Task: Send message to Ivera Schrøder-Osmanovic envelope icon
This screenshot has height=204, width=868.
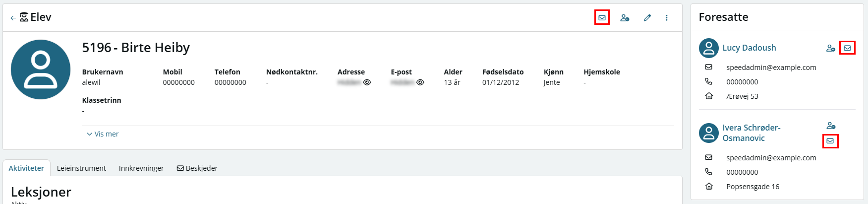Action: (x=830, y=141)
